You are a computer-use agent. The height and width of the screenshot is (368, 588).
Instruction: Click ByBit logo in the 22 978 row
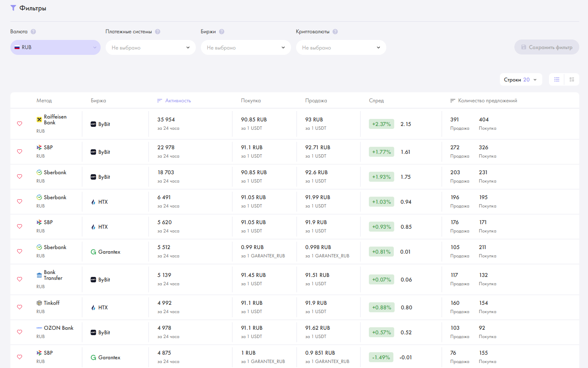94,152
